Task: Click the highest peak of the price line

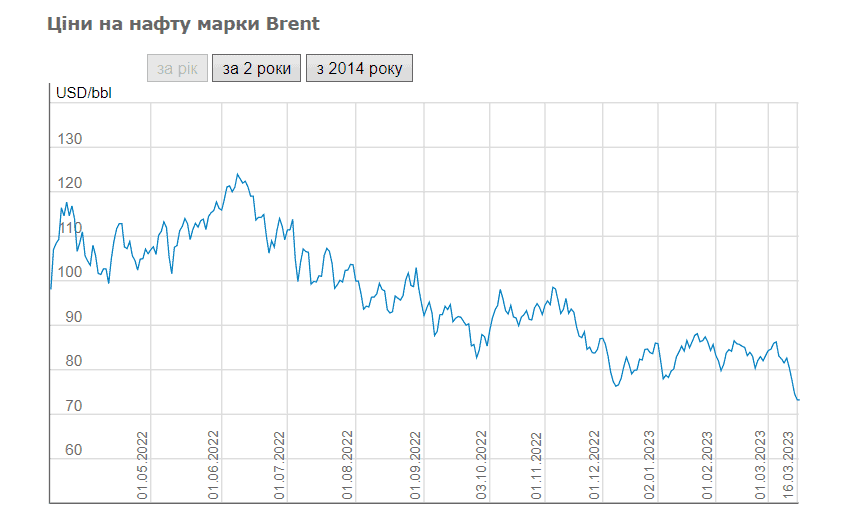Action: point(237,174)
